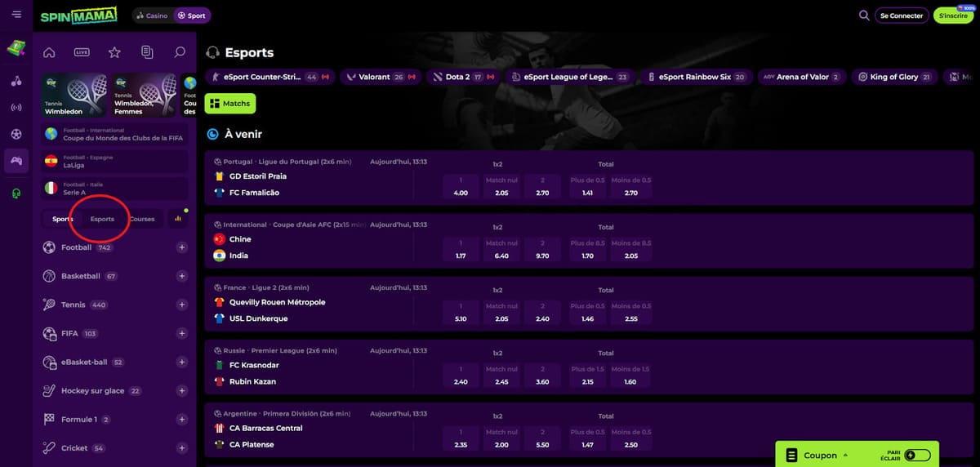Viewport: 980px width, 467px height.
Task: Select 6.40 Match nul odds for Chine–India
Action: [501, 250]
